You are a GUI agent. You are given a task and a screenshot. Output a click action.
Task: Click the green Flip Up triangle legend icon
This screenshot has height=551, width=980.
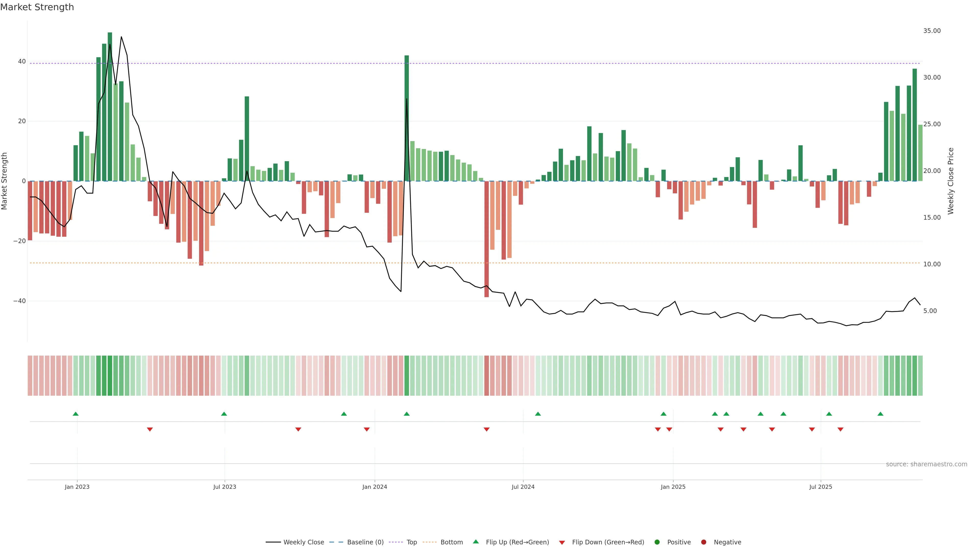coord(475,542)
